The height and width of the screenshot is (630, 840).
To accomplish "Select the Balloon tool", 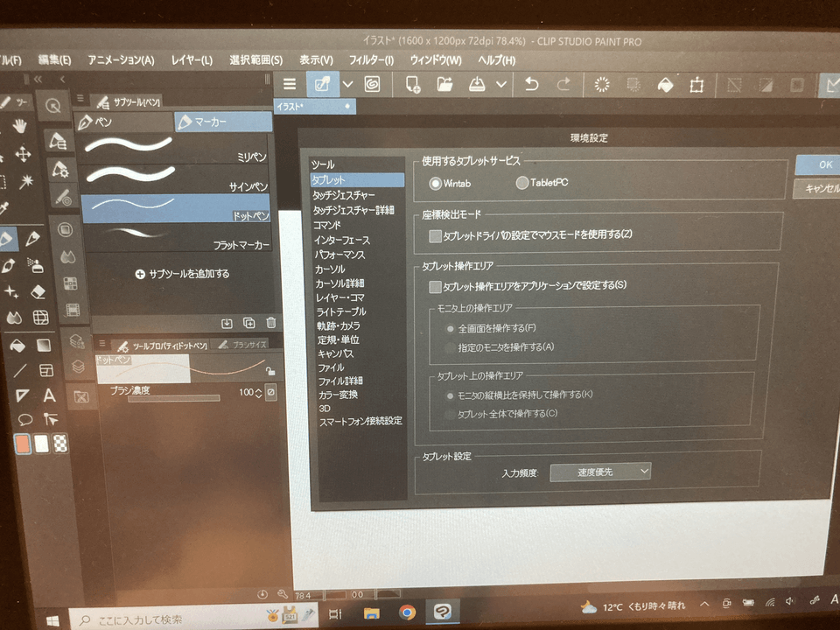I will pyautogui.click(x=25, y=419).
